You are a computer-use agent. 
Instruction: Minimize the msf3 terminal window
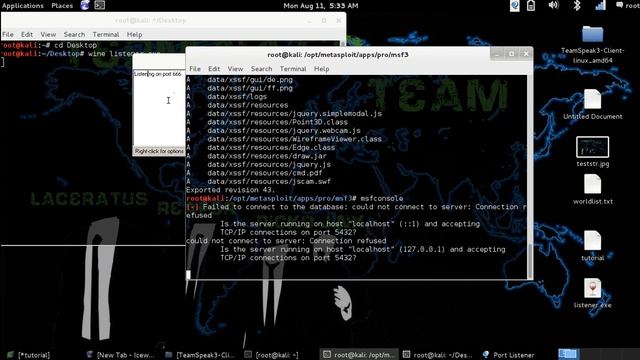497,54
